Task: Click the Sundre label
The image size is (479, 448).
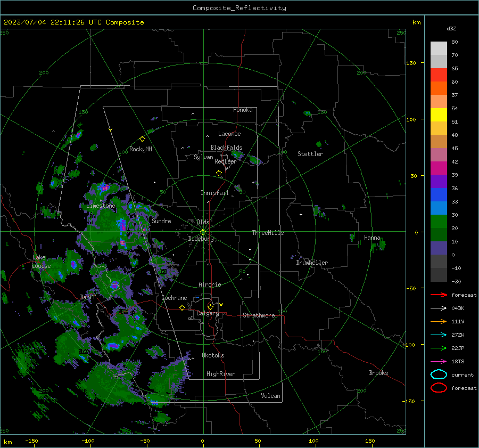Action: tap(161, 221)
